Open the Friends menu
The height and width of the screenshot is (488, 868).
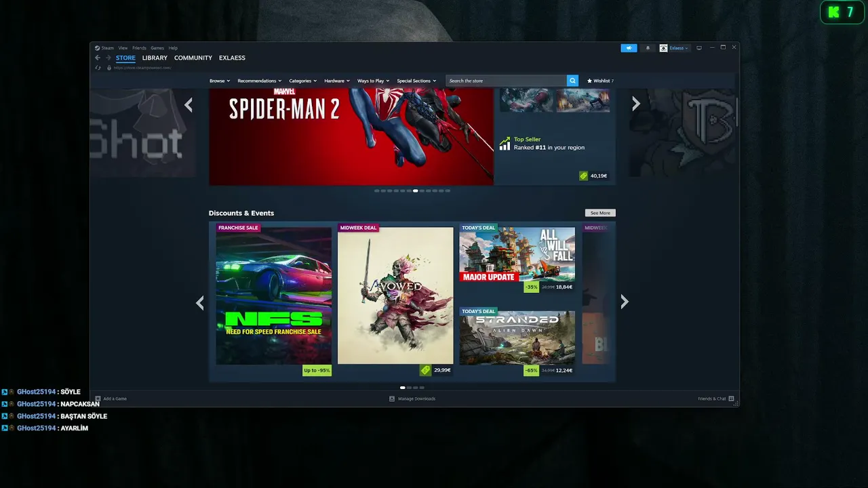tap(139, 48)
